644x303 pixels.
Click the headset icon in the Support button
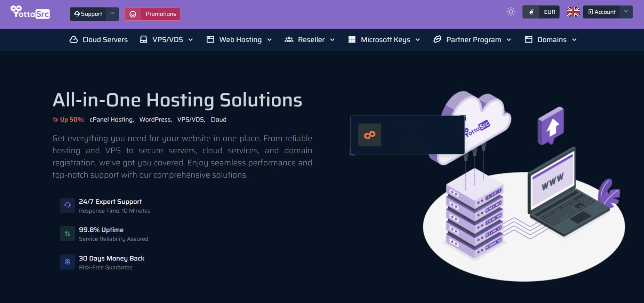pos(77,14)
